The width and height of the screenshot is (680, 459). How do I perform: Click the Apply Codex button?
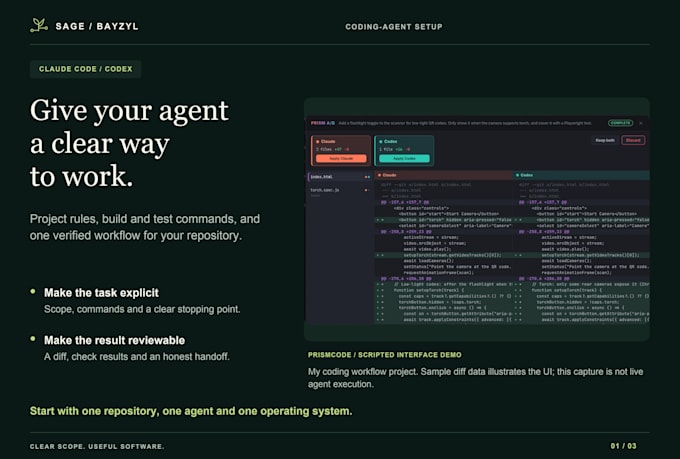(404, 159)
